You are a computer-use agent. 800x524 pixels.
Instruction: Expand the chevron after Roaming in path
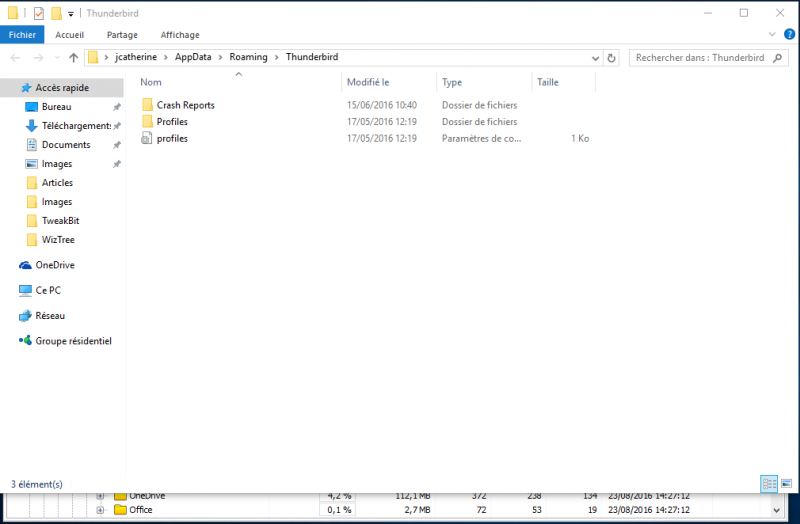tap(277, 57)
